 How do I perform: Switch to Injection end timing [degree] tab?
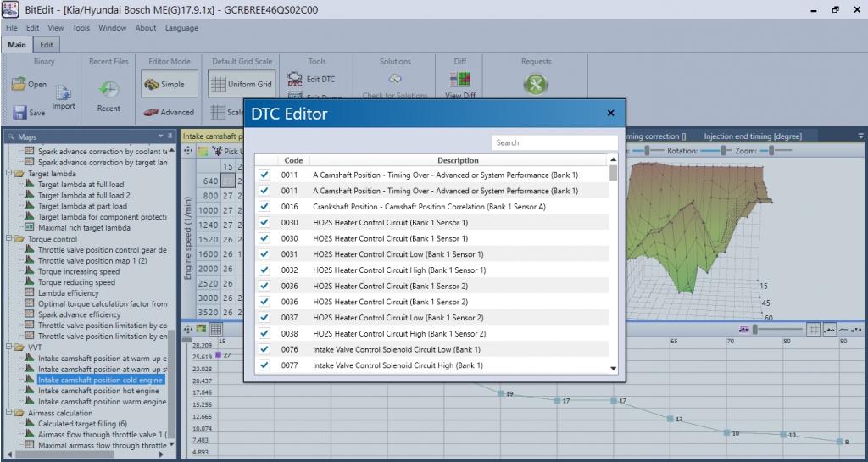coord(753,136)
